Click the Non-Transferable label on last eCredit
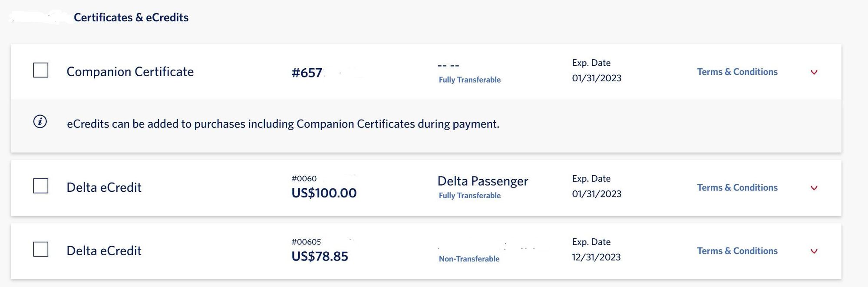 pos(469,259)
